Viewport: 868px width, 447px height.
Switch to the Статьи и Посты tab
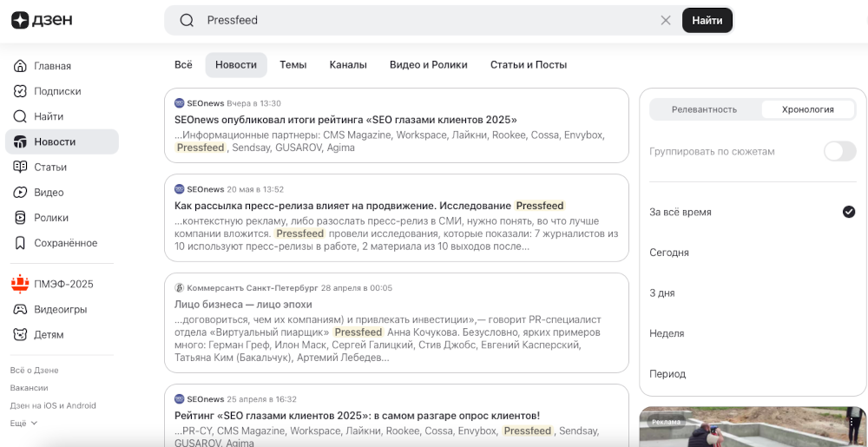coord(529,65)
